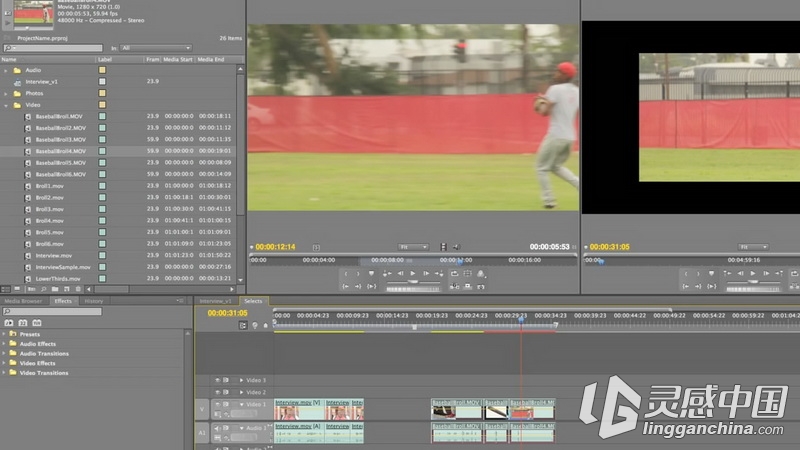Expand Presets folder in Effects
Screen dimensions: 800x450
(4, 334)
